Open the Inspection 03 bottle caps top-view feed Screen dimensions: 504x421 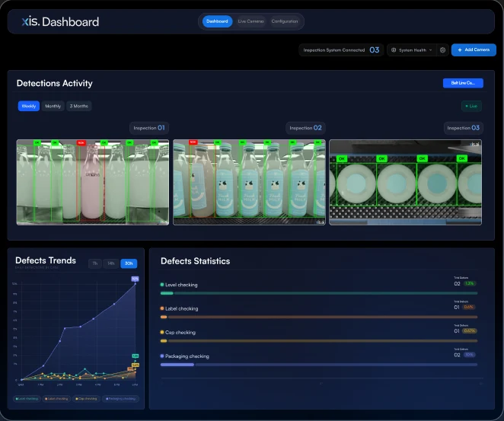pyautogui.click(x=405, y=182)
